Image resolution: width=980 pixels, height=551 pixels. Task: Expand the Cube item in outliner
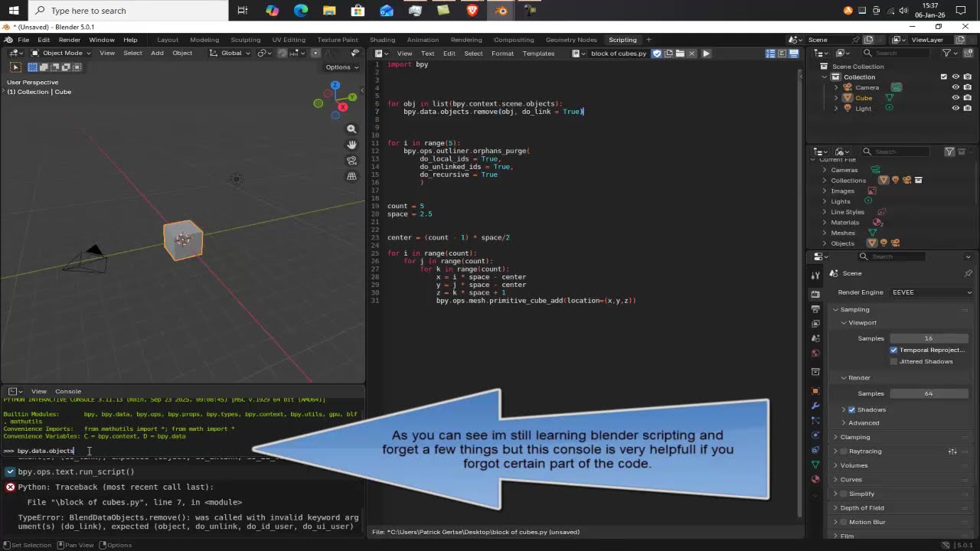click(836, 98)
